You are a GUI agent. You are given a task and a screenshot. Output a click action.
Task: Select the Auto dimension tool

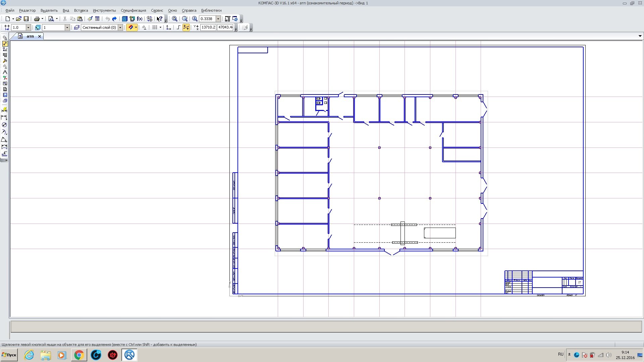(4, 110)
